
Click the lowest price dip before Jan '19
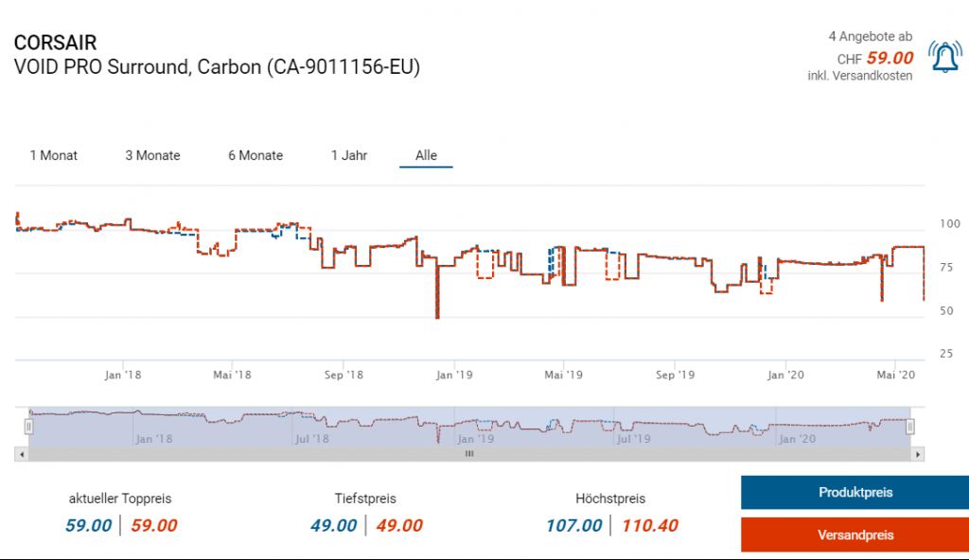(437, 316)
